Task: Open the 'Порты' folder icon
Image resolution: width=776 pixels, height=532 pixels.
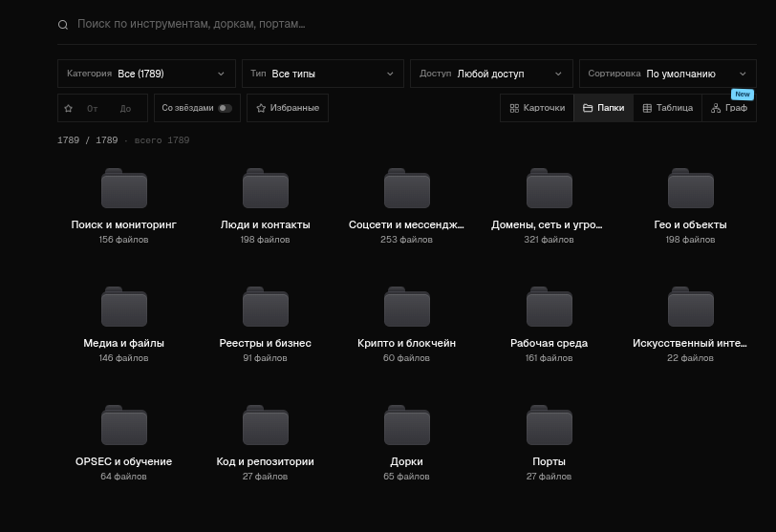Action: (549, 425)
